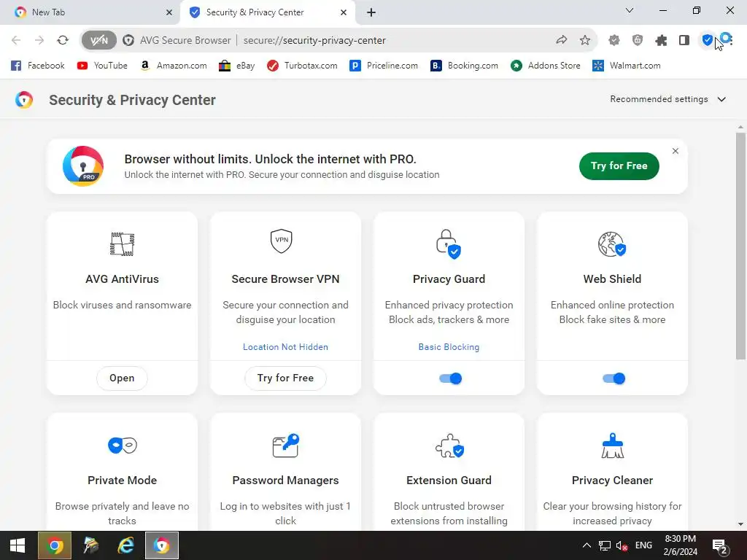Click the AVG Secure Browser taskbar icon
Screen dimensions: 747x560
coord(161,545)
